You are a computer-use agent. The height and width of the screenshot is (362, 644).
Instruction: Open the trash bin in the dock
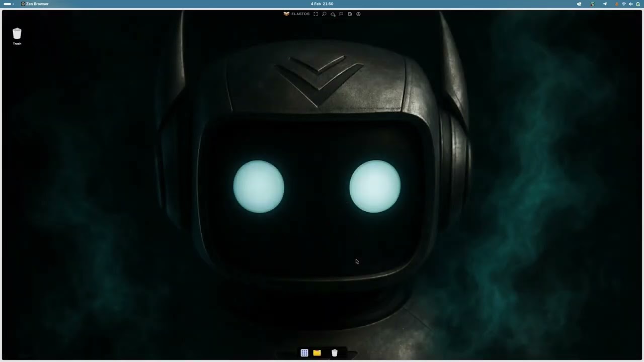coord(335,353)
